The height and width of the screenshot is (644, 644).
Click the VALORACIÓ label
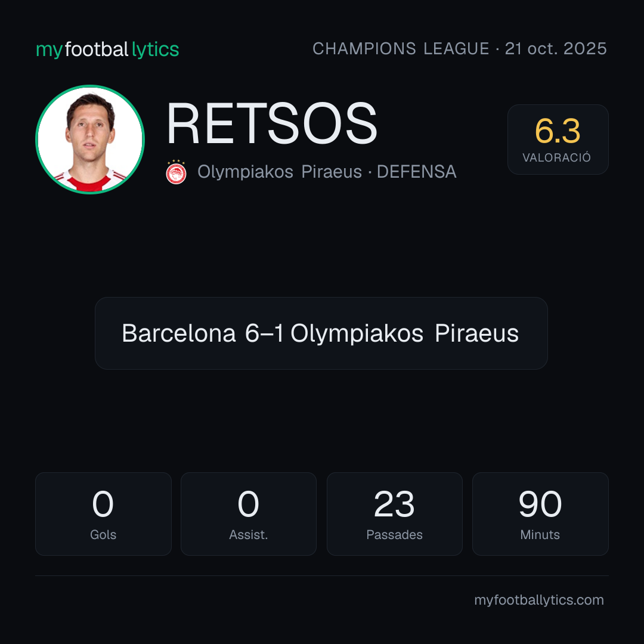(556, 157)
